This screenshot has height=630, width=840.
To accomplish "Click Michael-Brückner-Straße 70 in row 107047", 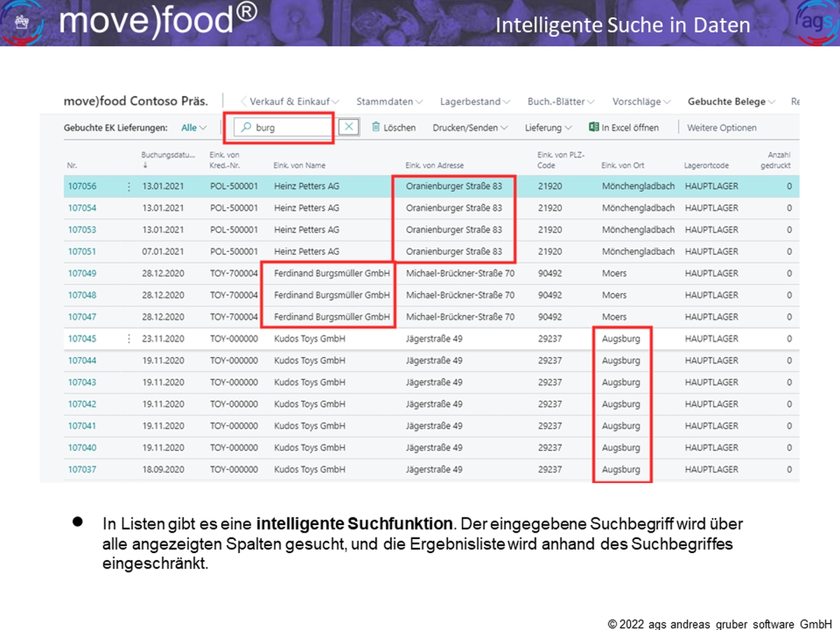I will pos(460,317).
